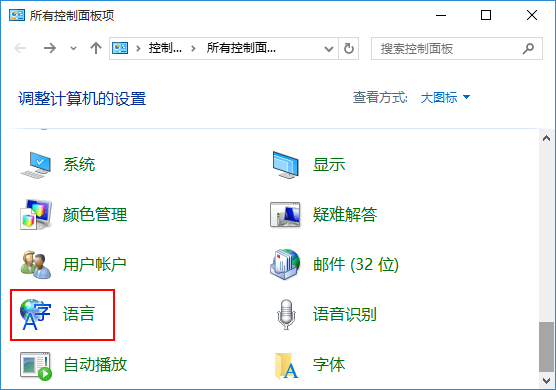Open the 用户帐户 user accounts icon
Viewport: 556px width, 390px height.
click(36, 264)
